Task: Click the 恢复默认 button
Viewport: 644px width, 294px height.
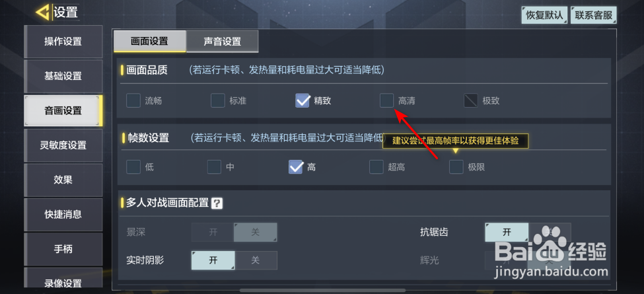Action: (545, 15)
